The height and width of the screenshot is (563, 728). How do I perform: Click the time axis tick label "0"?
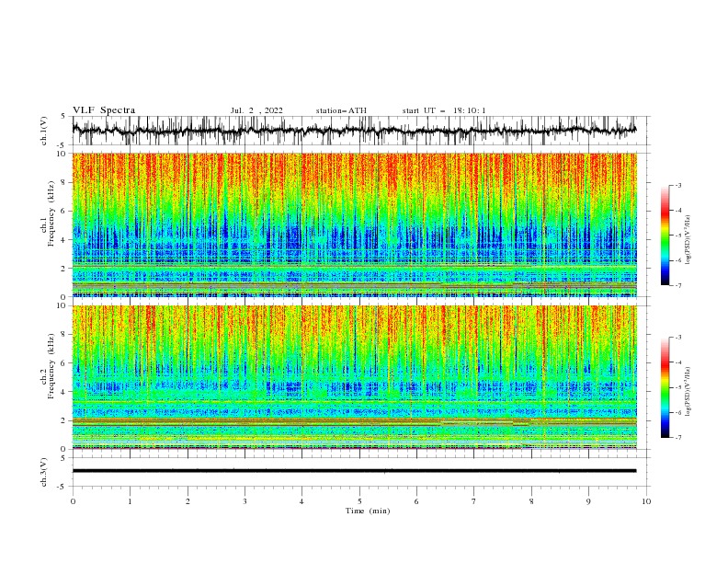[x=73, y=501]
